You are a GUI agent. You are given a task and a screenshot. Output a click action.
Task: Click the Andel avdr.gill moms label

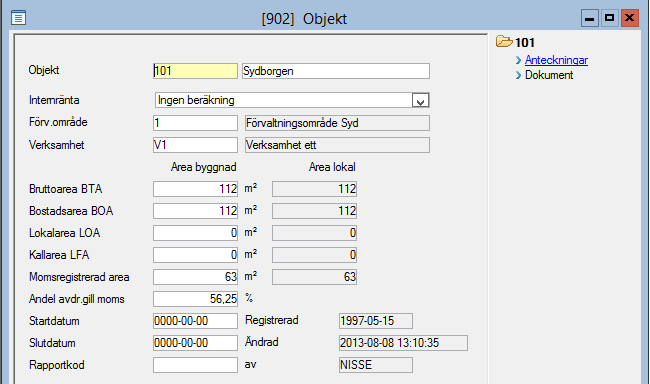pyautogui.click(x=76, y=299)
